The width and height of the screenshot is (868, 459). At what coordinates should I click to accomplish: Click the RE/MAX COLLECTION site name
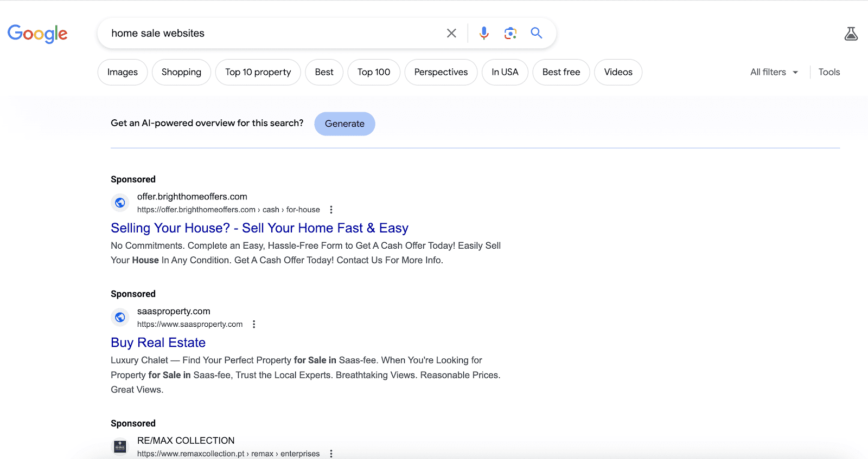click(186, 441)
